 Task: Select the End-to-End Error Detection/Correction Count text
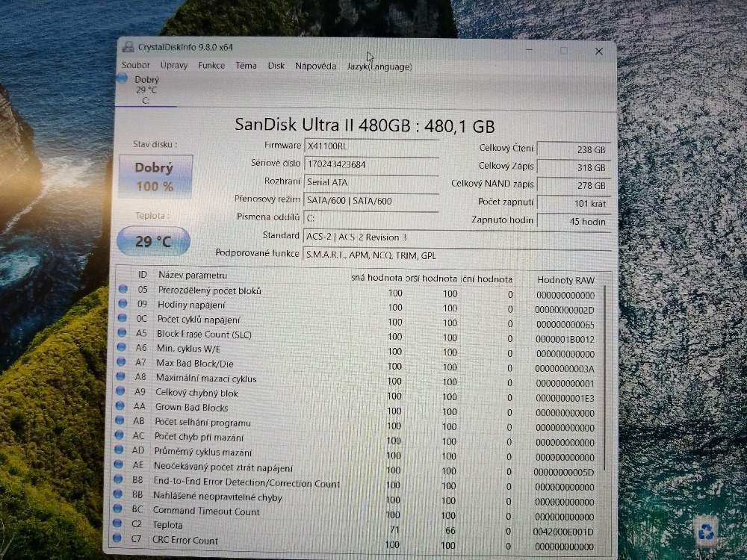[x=247, y=482]
